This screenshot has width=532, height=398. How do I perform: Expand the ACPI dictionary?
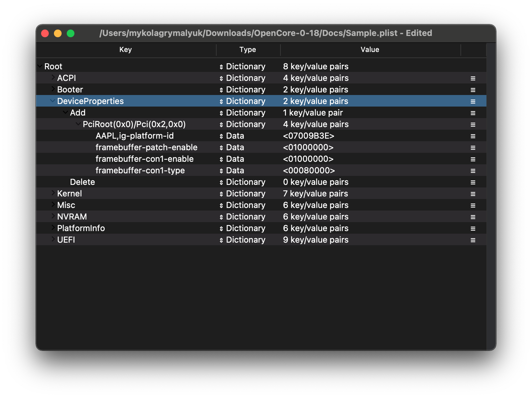[53, 78]
